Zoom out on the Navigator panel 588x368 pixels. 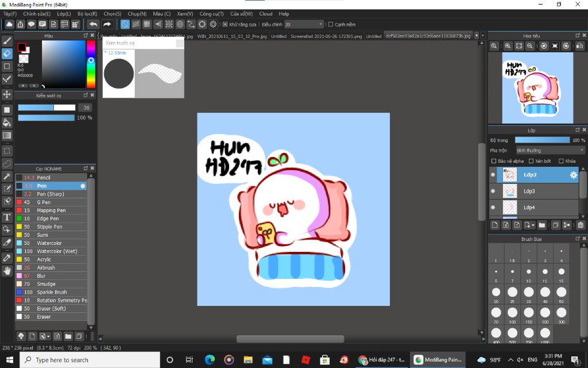pos(530,46)
